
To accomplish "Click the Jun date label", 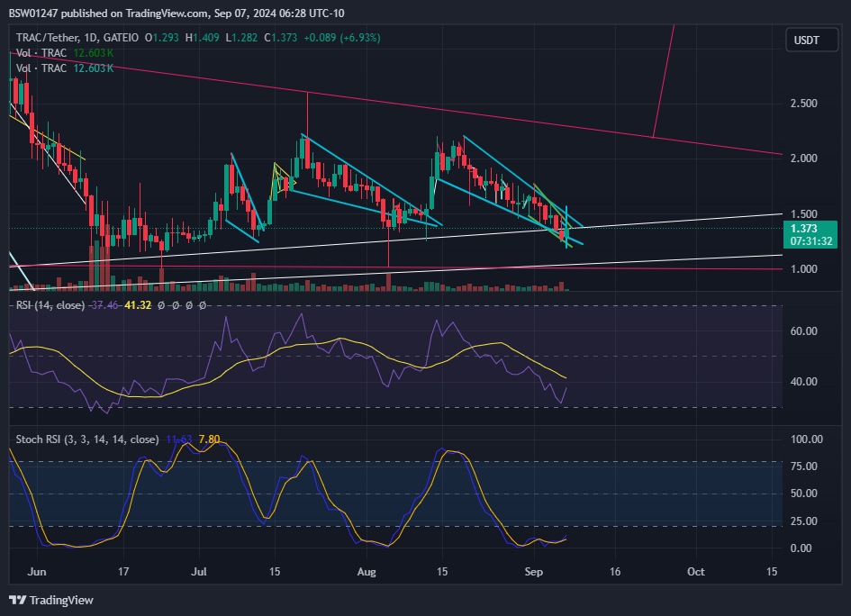I will pos(37,572).
